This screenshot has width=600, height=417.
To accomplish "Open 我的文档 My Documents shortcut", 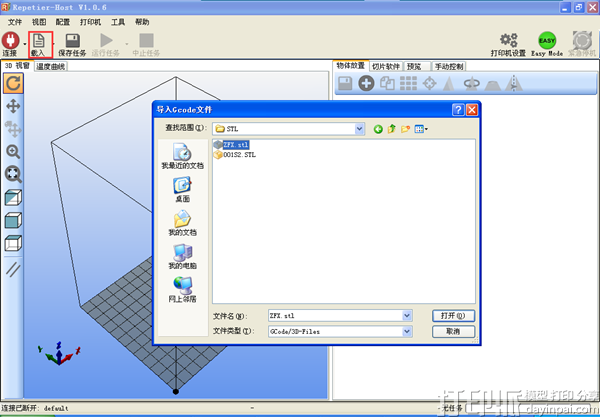I will [x=183, y=223].
